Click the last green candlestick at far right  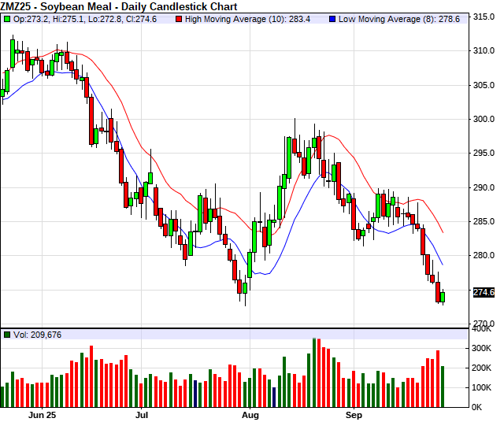(443, 297)
